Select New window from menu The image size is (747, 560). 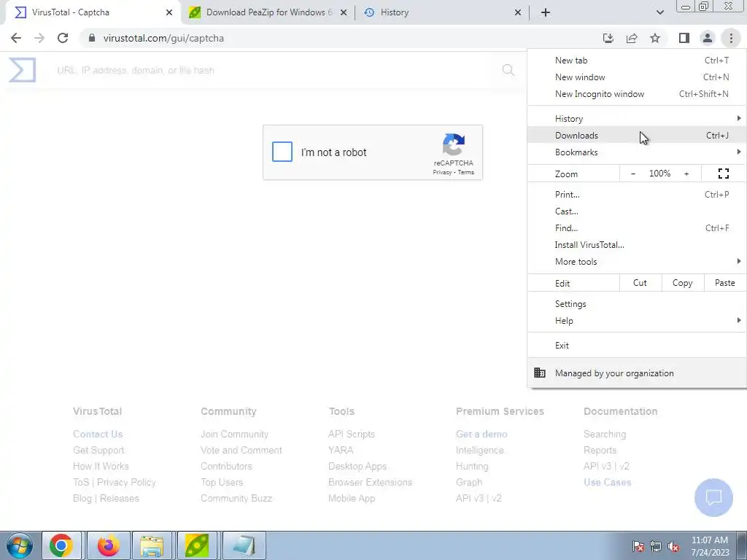tap(637, 77)
